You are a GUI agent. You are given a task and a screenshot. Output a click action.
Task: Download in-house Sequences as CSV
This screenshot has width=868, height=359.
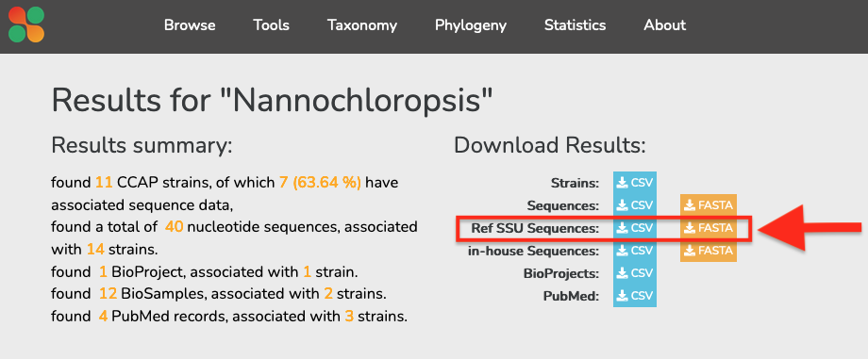(635, 251)
